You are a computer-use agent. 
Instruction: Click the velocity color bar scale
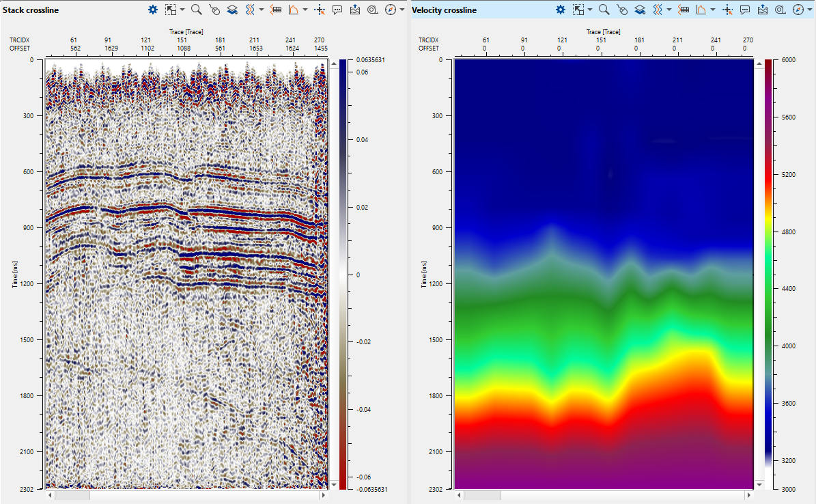pos(768,273)
